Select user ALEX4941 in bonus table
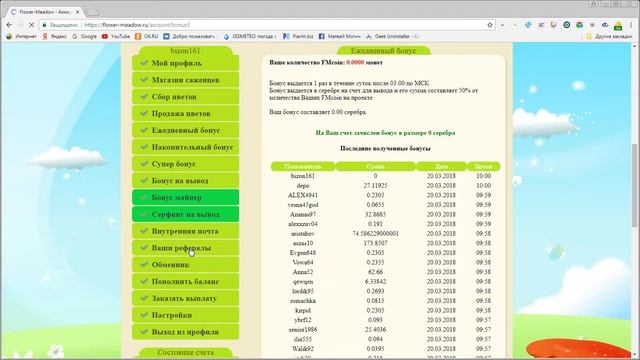 point(303,195)
